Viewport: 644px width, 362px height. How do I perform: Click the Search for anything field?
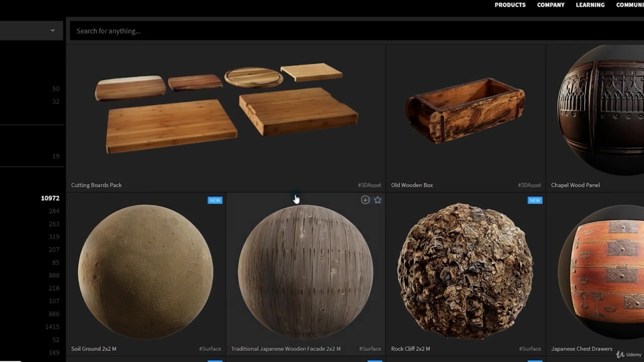coord(357,31)
